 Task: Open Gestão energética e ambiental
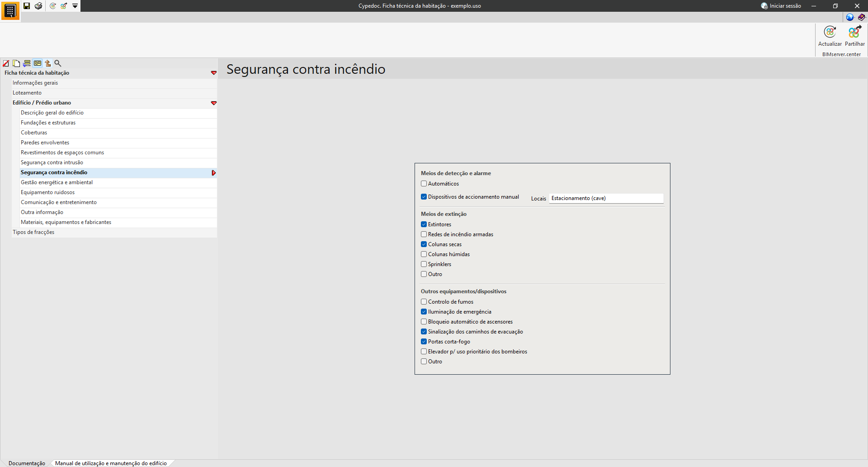click(57, 182)
